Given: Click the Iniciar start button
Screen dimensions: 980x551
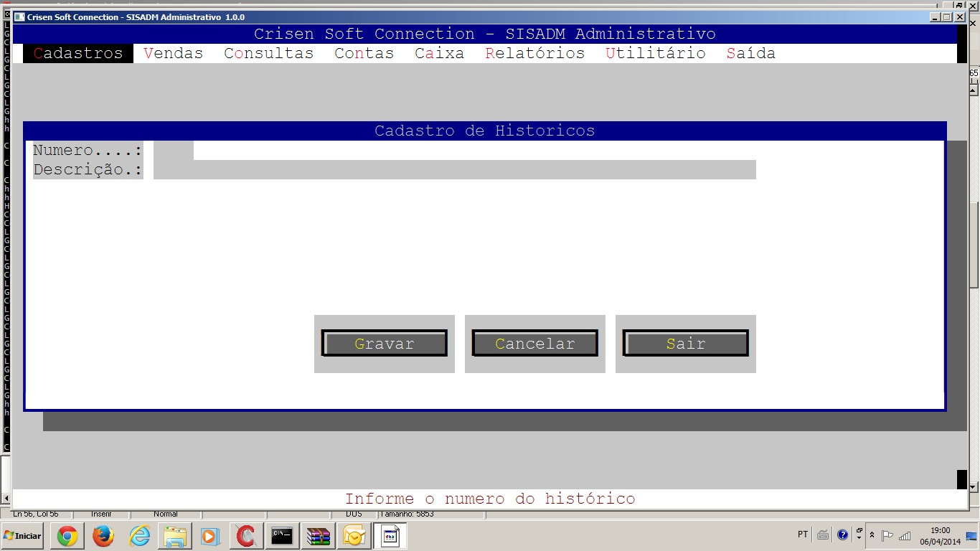Looking at the screenshot, I should click(x=23, y=535).
